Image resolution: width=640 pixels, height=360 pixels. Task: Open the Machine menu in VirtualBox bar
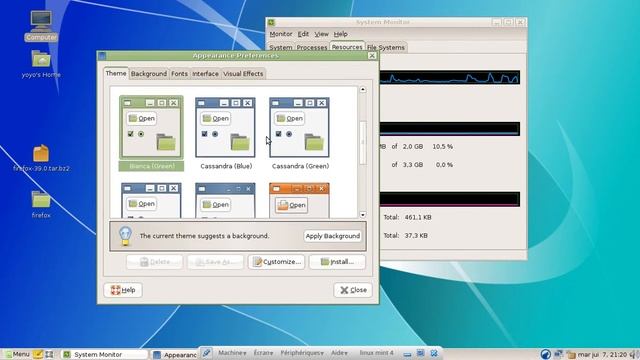pyautogui.click(x=232, y=353)
